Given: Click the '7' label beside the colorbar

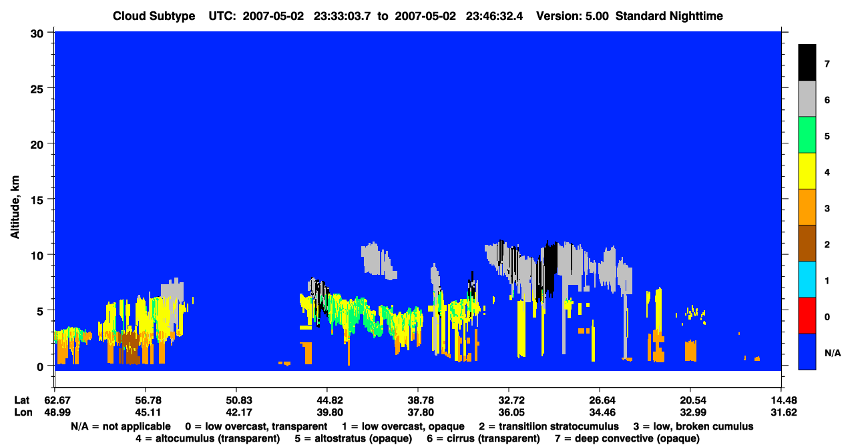Looking at the screenshot, I should [827, 64].
